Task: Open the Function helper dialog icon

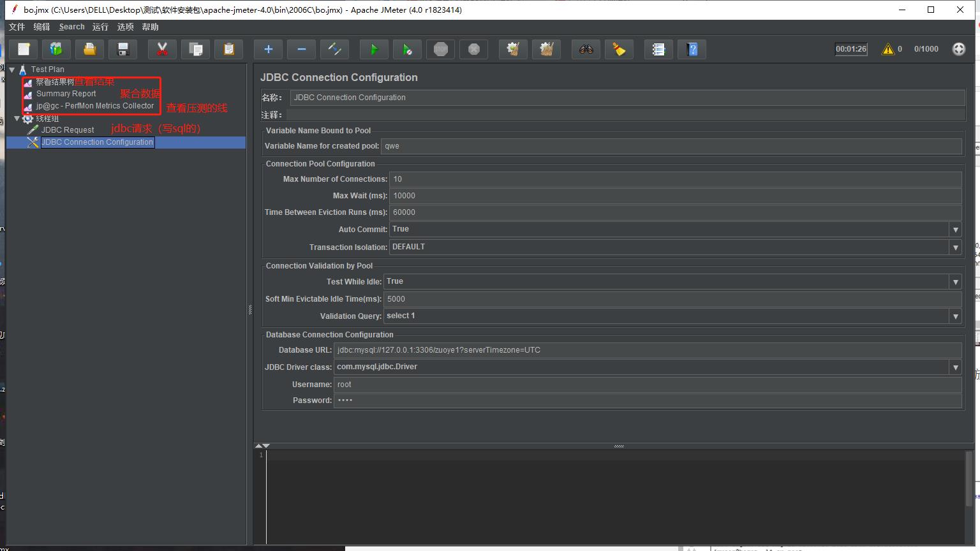Action: pyautogui.click(x=658, y=49)
